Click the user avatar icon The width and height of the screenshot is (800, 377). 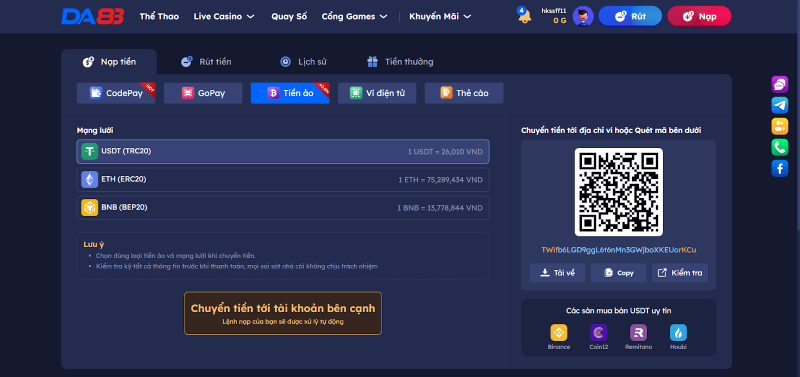[x=583, y=16]
